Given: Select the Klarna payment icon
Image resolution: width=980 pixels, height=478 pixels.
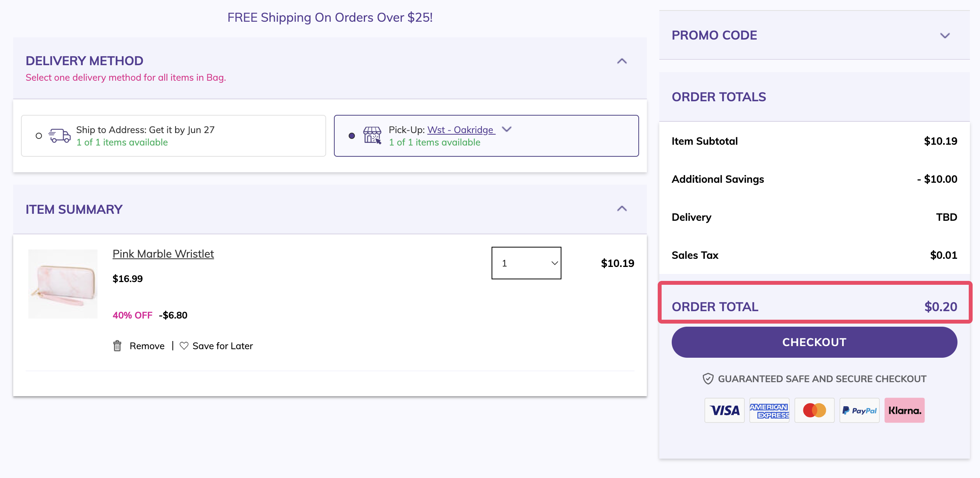Looking at the screenshot, I should tap(905, 410).
